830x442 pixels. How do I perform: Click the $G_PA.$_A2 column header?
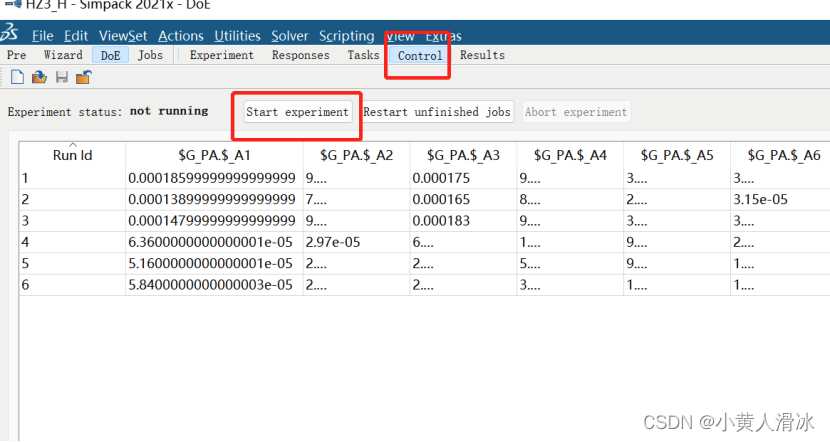(x=356, y=155)
